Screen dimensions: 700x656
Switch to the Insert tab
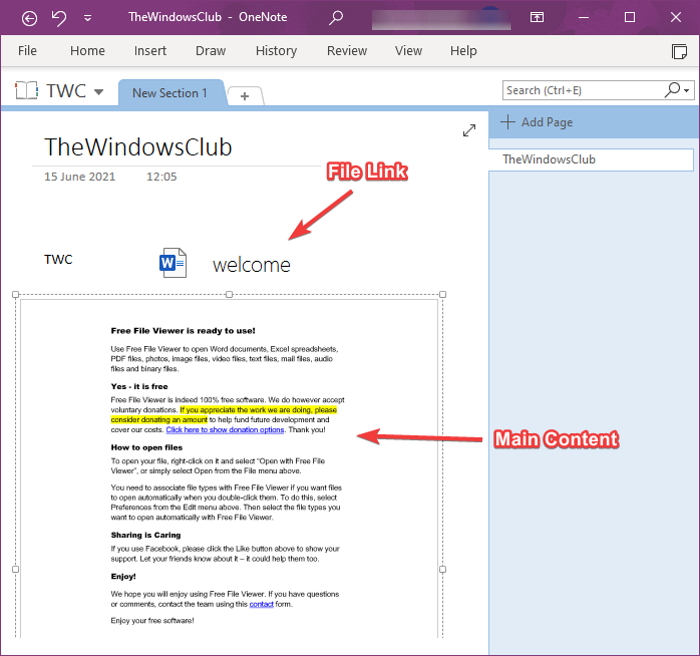pos(150,51)
